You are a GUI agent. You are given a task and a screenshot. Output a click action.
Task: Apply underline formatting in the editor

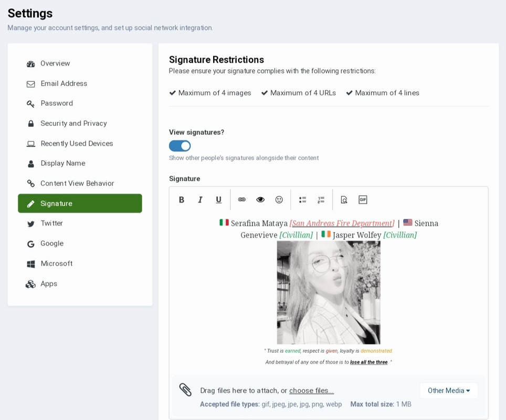[218, 200]
